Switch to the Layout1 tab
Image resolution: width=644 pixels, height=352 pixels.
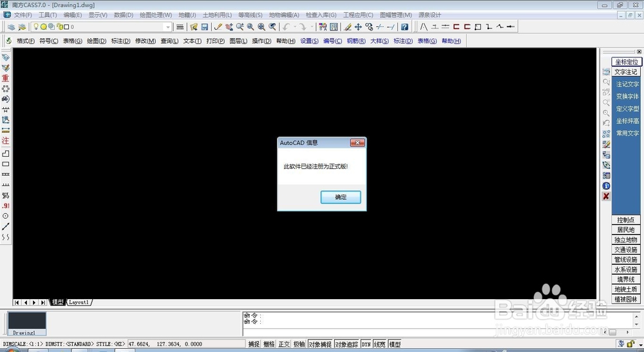[x=79, y=302]
